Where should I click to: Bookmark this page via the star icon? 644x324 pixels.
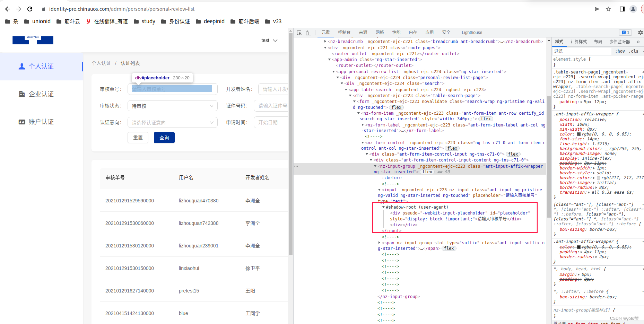[608, 9]
